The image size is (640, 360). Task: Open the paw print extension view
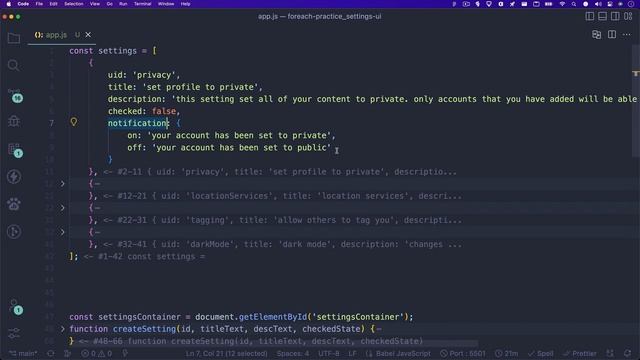coord(14,204)
